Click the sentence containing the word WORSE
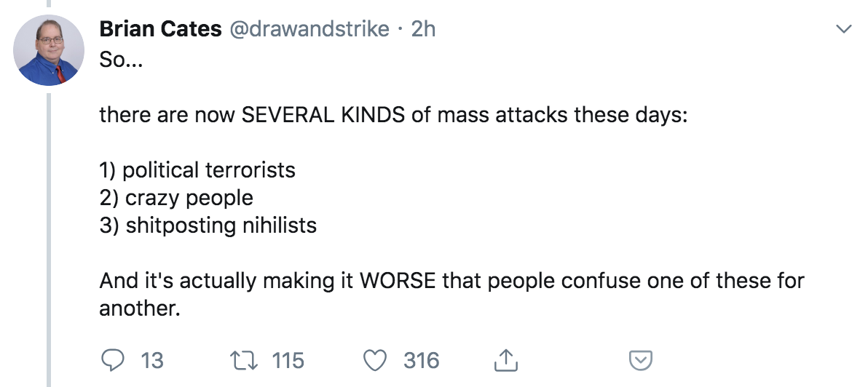Image resolution: width=868 pixels, height=387 pixels. (451, 281)
